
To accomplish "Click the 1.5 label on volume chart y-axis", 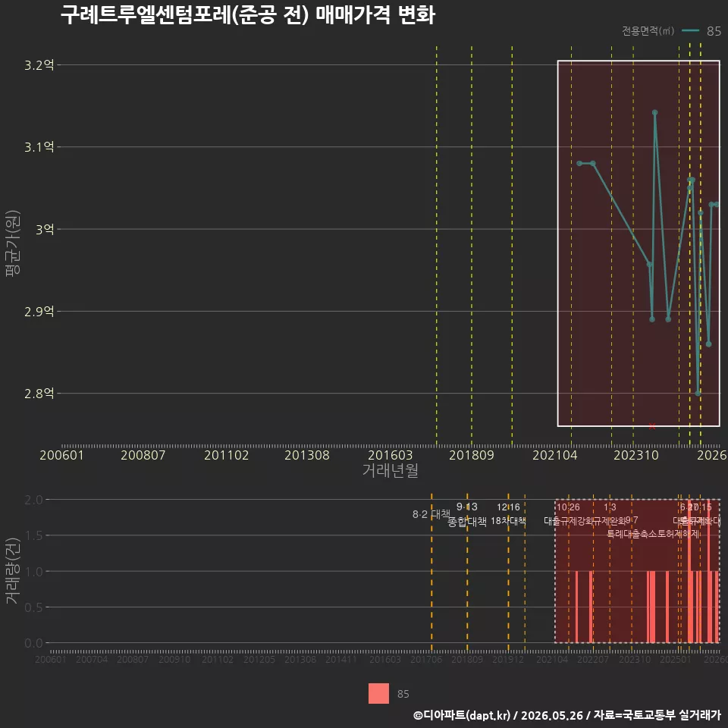I will 33,536.
